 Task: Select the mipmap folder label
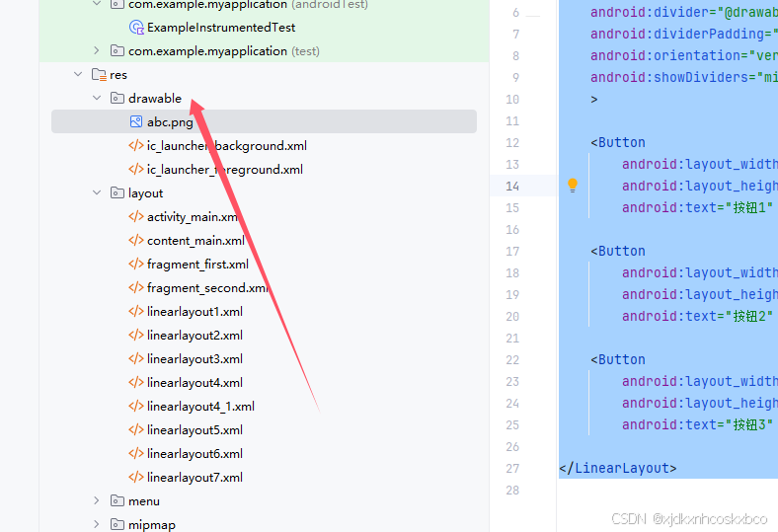(x=152, y=524)
